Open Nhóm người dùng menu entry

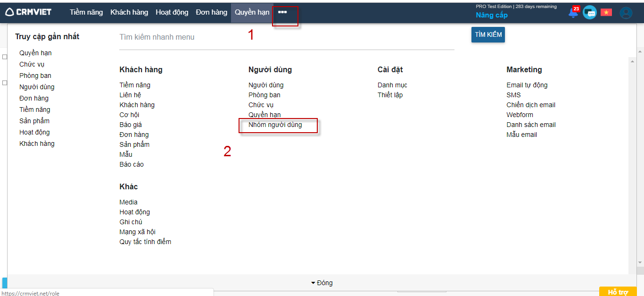point(275,125)
